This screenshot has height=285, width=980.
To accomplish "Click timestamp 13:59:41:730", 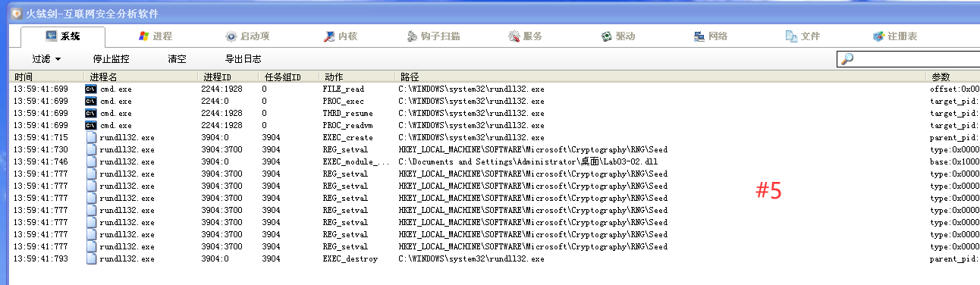I will 41,150.
